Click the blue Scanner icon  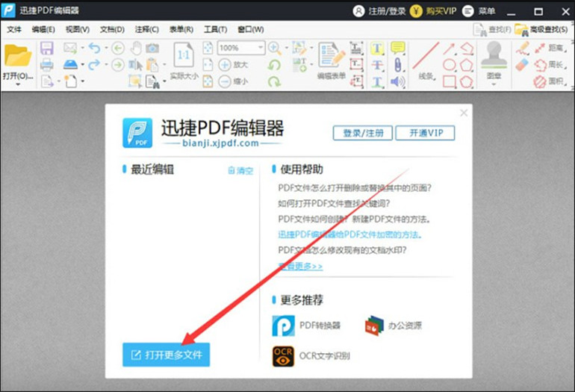70,65
